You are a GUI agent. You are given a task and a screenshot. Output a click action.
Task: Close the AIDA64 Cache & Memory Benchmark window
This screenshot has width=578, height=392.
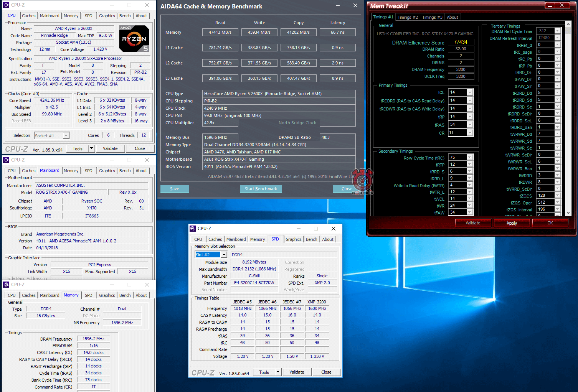point(355,6)
